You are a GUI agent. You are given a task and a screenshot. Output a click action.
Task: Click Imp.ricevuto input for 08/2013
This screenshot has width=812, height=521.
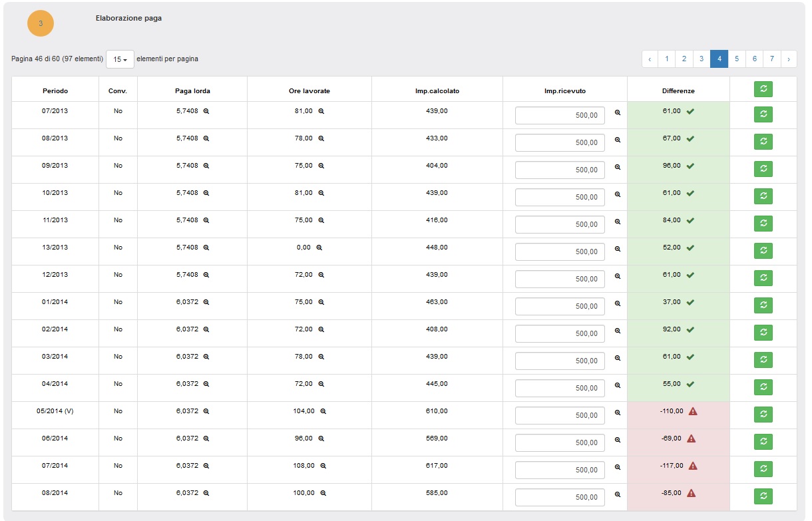point(560,142)
